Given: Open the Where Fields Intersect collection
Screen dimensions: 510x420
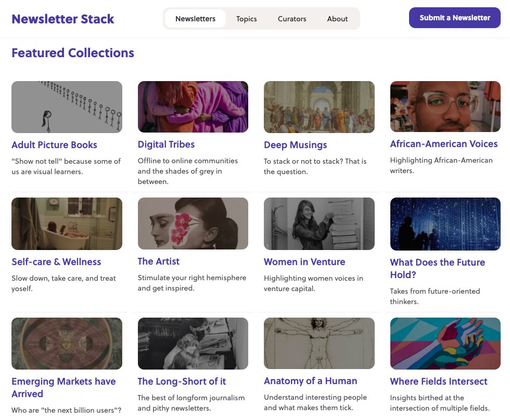Looking at the screenshot, I should (x=438, y=381).
